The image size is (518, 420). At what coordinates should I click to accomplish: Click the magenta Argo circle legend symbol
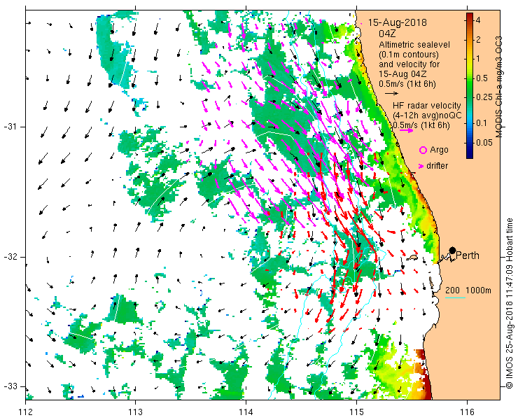423,150
